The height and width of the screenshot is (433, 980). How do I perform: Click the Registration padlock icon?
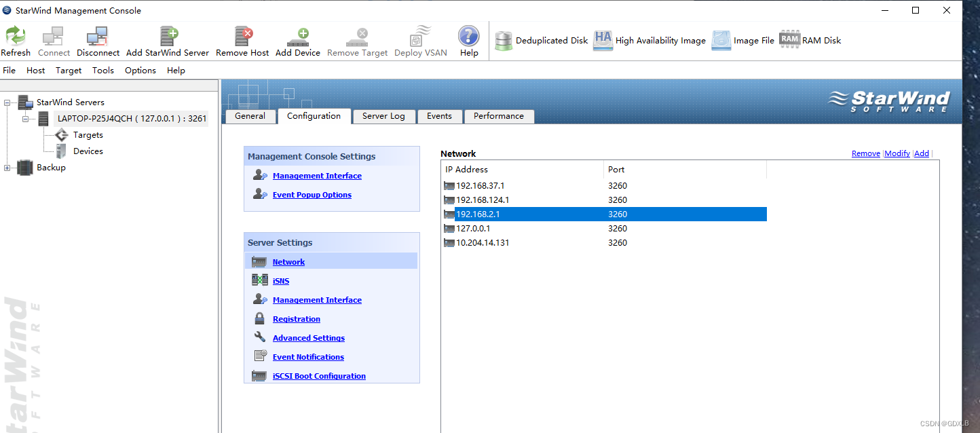tap(259, 318)
